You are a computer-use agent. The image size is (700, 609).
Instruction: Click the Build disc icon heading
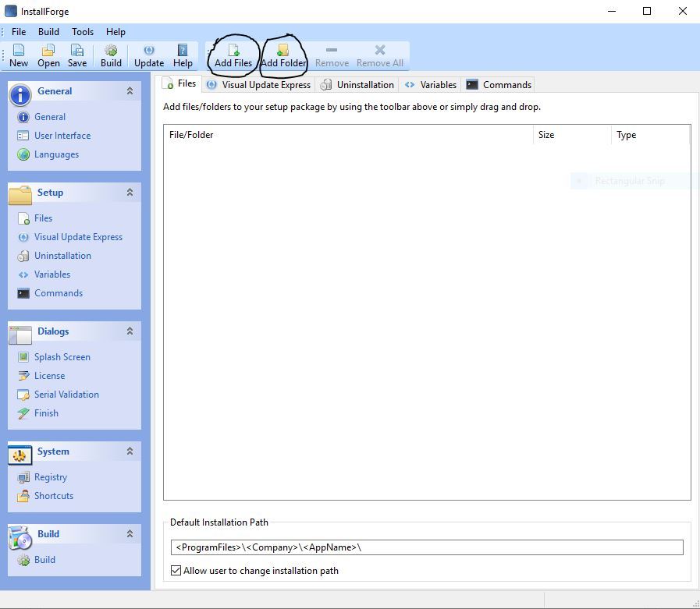[x=20, y=537]
